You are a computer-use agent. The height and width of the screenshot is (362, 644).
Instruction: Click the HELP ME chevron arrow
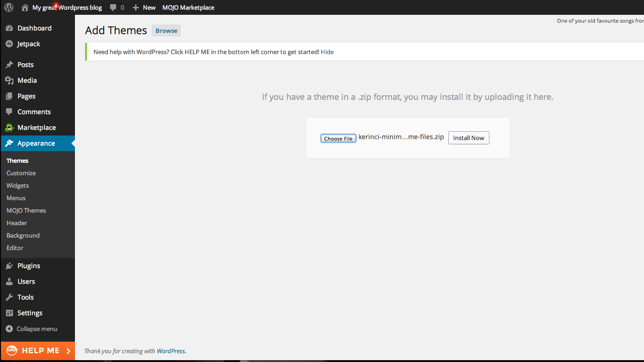(x=68, y=351)
